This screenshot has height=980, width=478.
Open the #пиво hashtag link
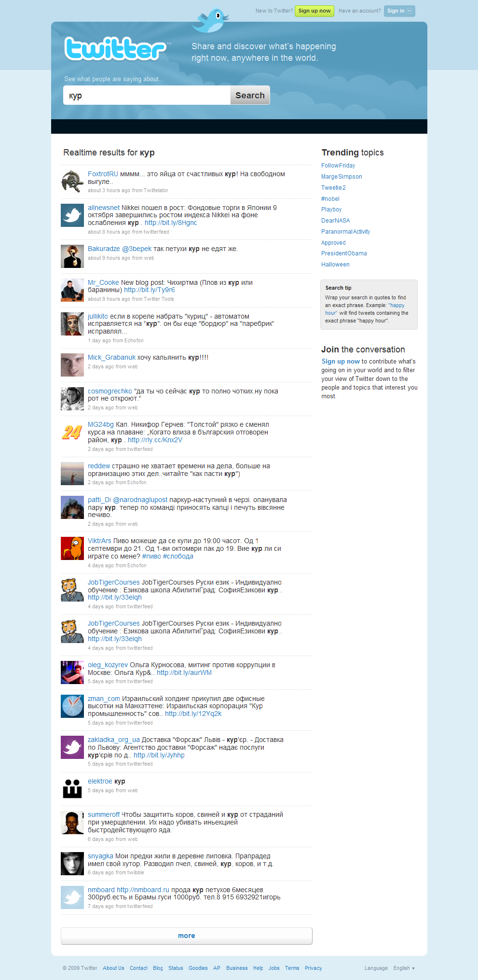pos(151,556)
